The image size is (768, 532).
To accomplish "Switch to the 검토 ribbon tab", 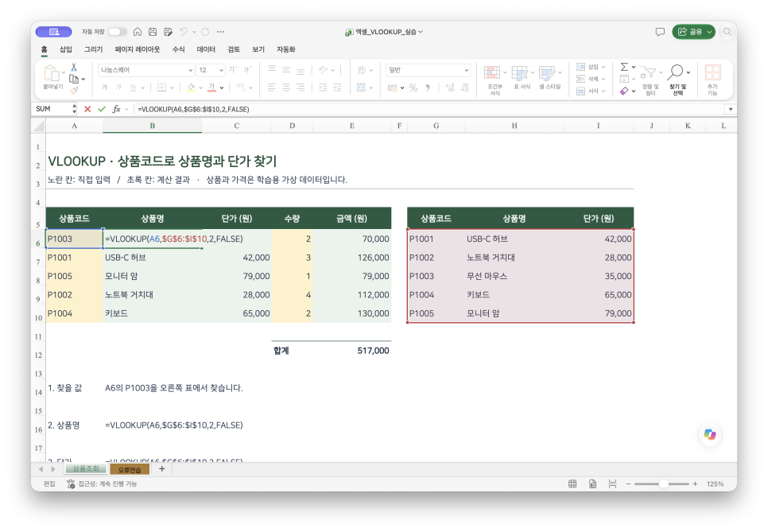I will (234, 49).
